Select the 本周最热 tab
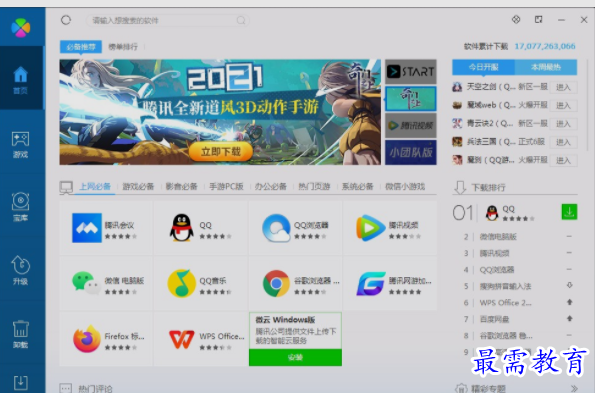The height and width of the screenshot is (393, 595). (x=546, y=67)
